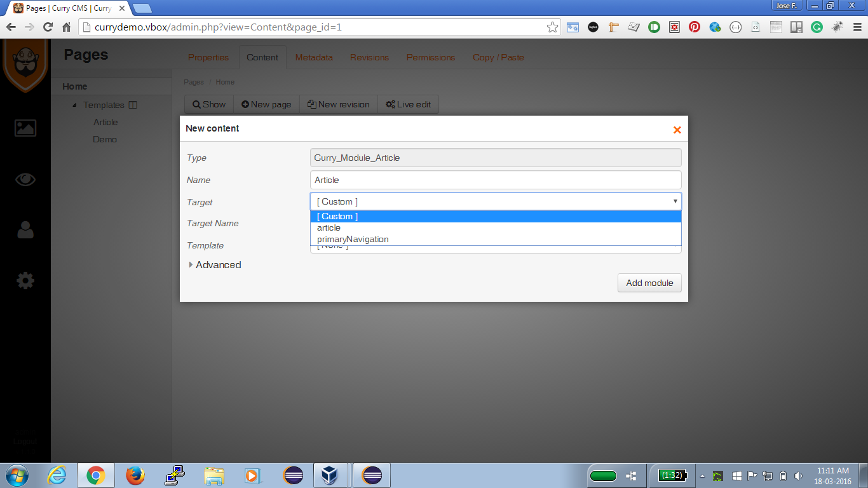Click the curly braces extension icon

click(735, 27)
